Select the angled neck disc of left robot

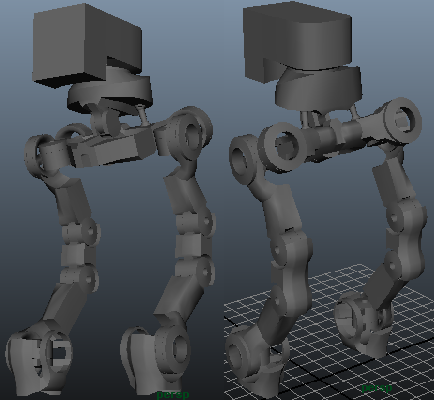click(x=110, y=93)
